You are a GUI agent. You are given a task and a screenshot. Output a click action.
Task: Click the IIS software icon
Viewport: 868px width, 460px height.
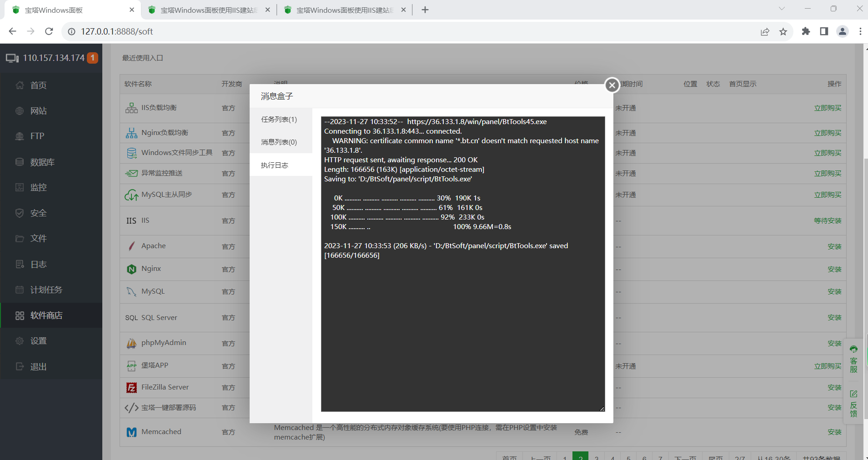coord(131,220)
